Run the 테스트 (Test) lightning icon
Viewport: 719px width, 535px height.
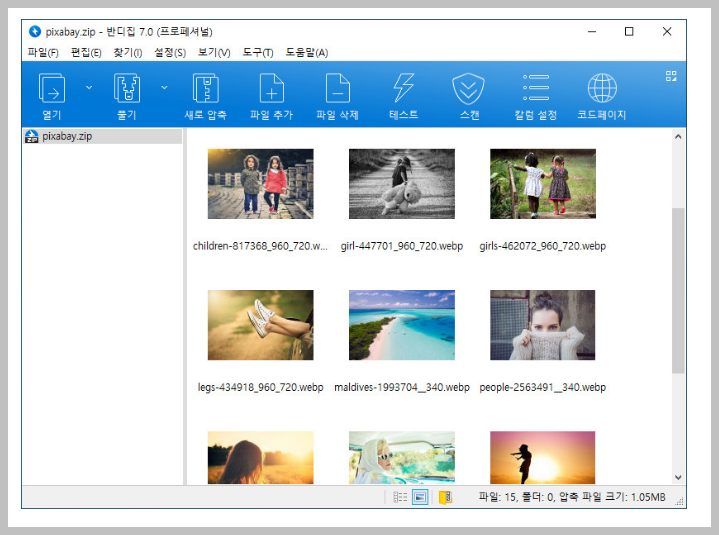pos(404,88)
